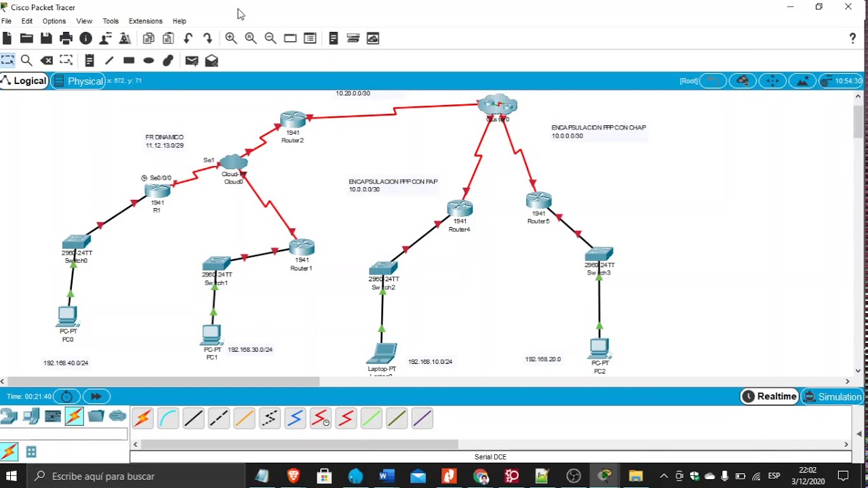This screenshot has height=488, width=868.
Task: Open the File menu
Action: (6, 21)
